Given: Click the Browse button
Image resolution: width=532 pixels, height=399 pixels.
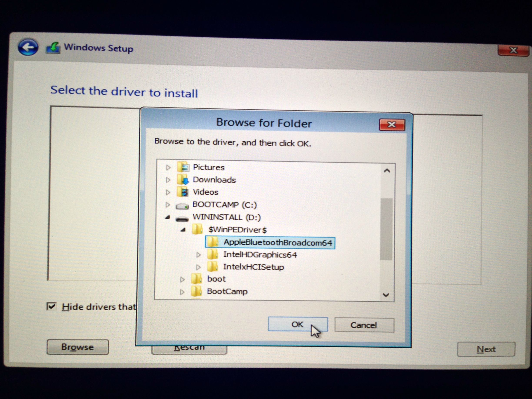Looking at the screenshot, I should coord(77,347).
